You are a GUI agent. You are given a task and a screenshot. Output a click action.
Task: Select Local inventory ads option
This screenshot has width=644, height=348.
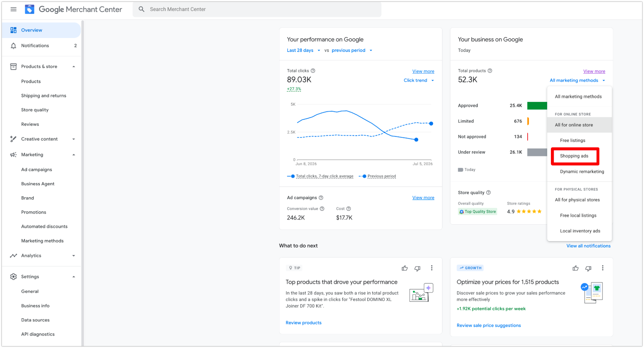click(579, 231)
